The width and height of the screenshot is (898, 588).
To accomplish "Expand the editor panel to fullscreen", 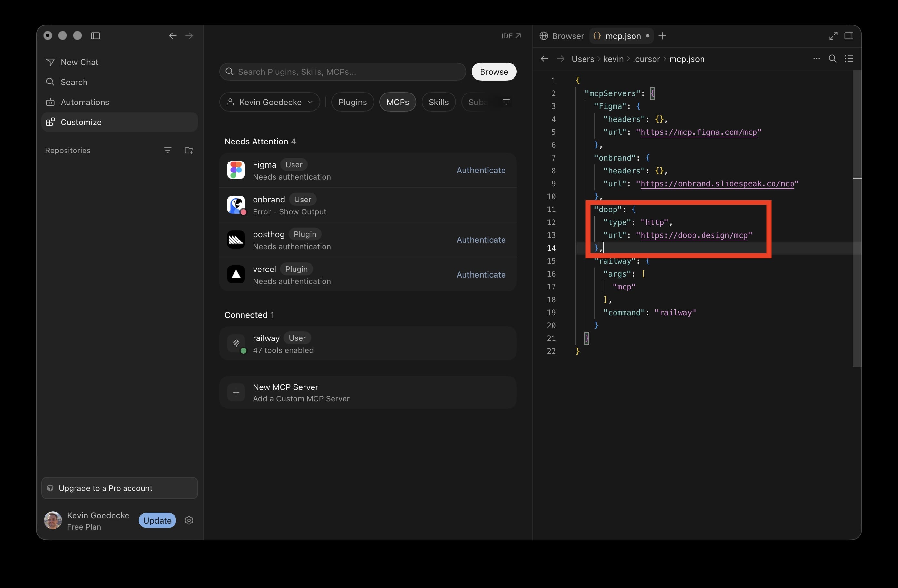I will pyautogui.click(x=833, y=36).
